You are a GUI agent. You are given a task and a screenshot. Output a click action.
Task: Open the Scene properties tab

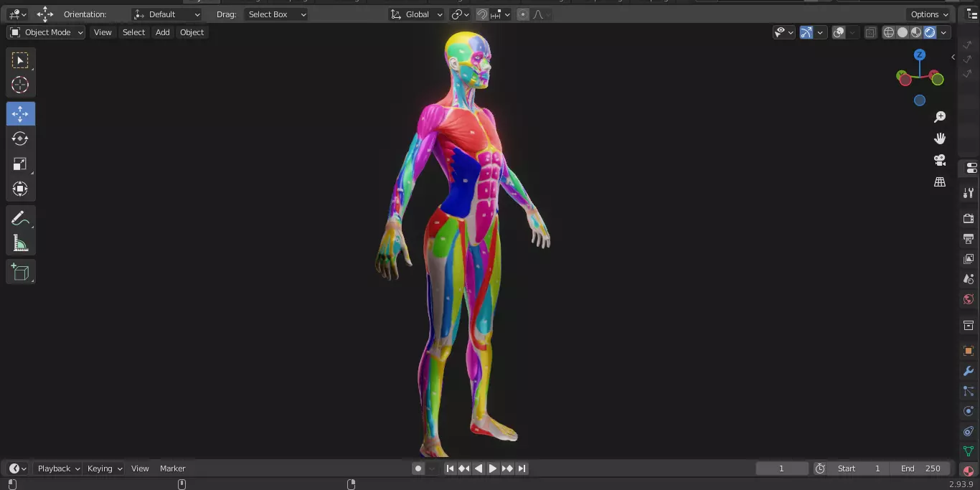pos(969,279)
